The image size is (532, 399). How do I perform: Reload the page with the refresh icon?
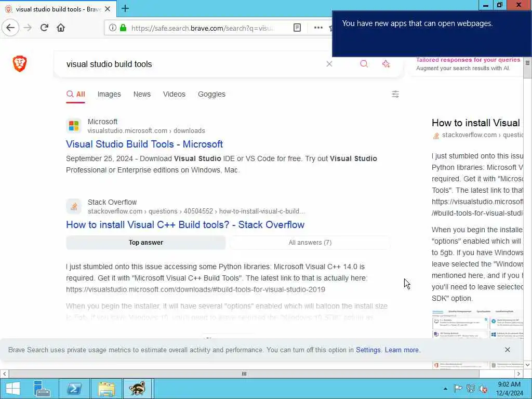click(44, 28)
